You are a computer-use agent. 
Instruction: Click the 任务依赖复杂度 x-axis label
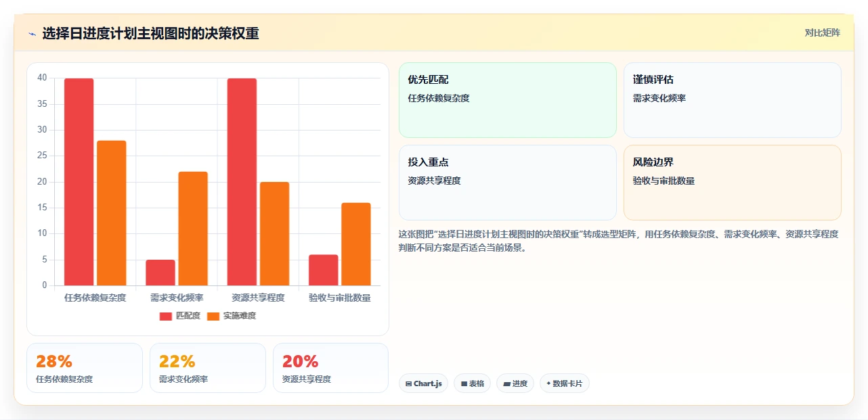[95, 298]
